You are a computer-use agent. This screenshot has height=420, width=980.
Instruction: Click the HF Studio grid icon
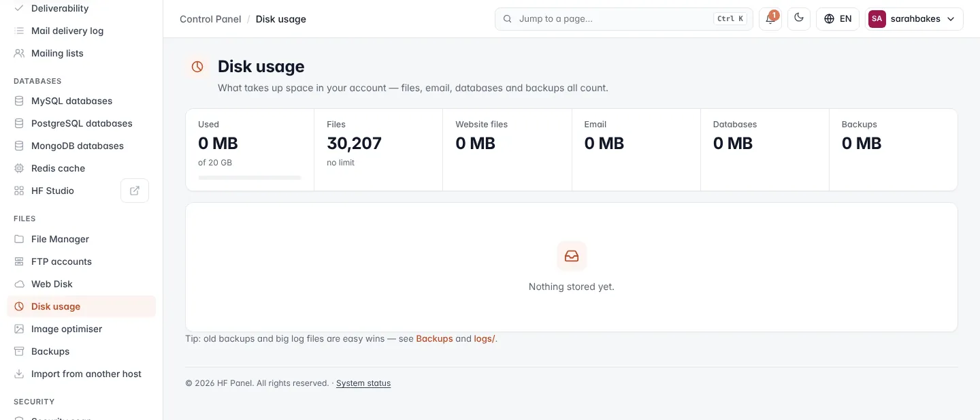click(x=19, y=191)
